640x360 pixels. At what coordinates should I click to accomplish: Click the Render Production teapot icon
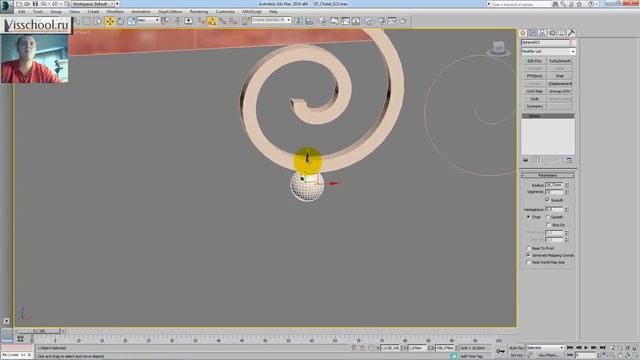403,21
